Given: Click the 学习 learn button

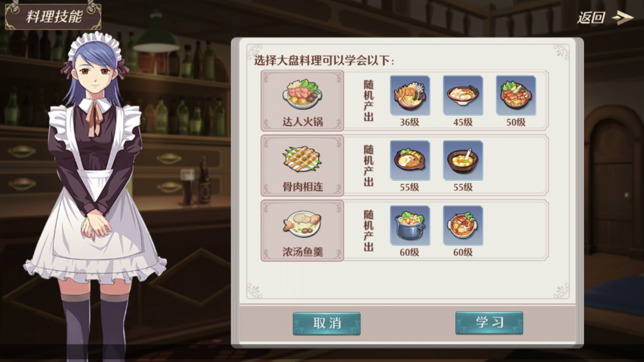Looking at the screenshot, I should (x=489, y=323).
